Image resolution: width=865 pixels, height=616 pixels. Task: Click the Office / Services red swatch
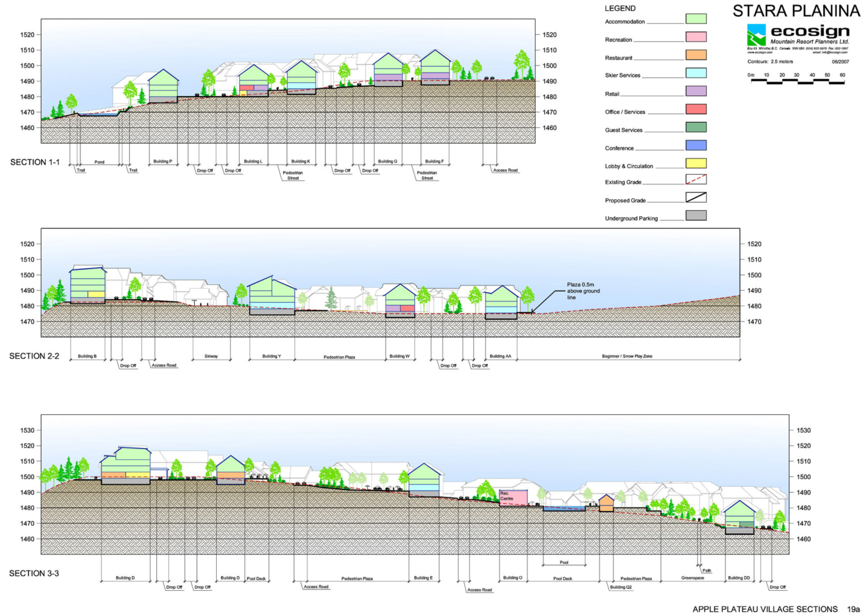(x=696, y=109)
